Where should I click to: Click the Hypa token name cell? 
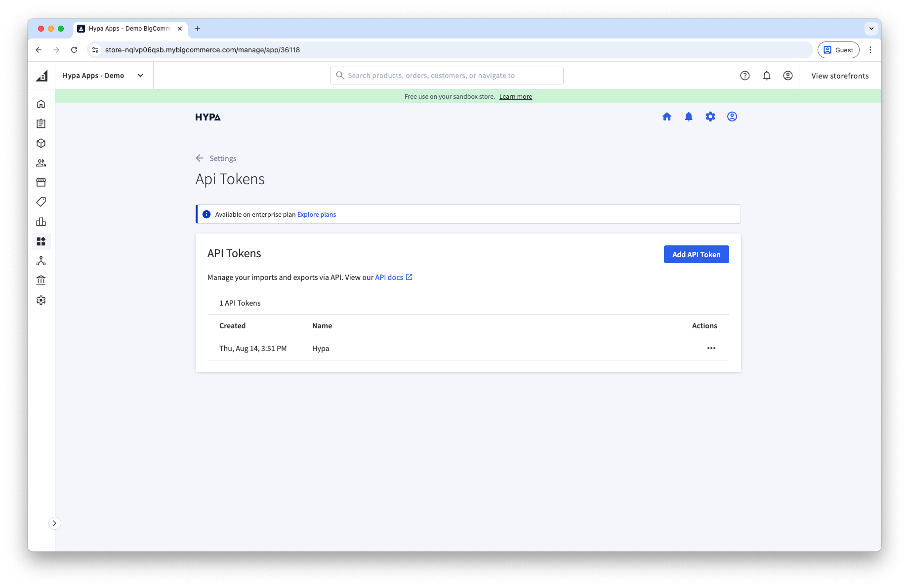(x=321, y=349)
